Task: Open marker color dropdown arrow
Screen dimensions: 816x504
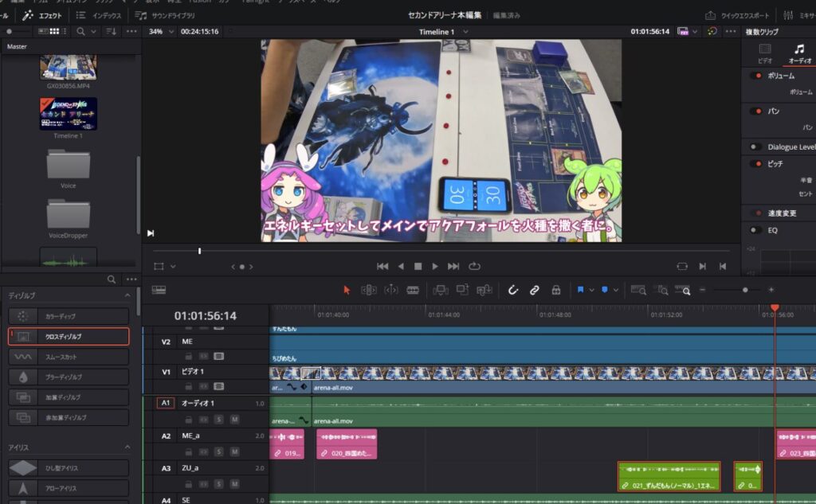Action: [616, 291]
